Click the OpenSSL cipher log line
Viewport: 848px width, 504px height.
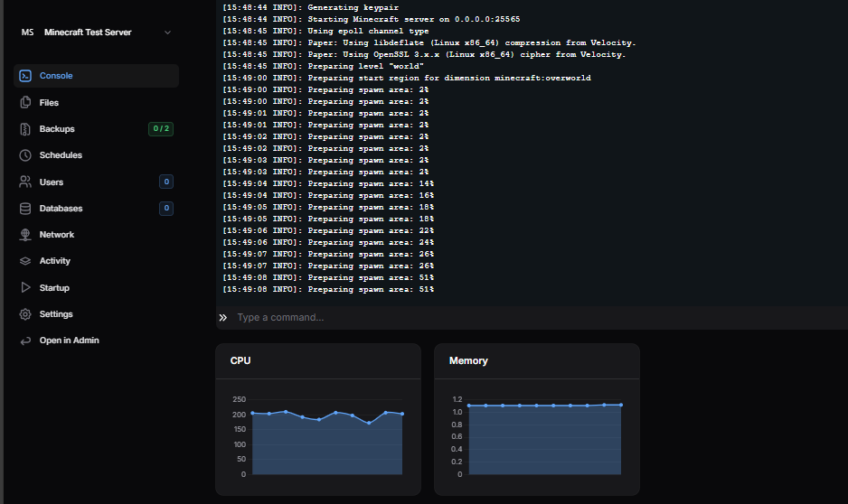click(424, 54)
